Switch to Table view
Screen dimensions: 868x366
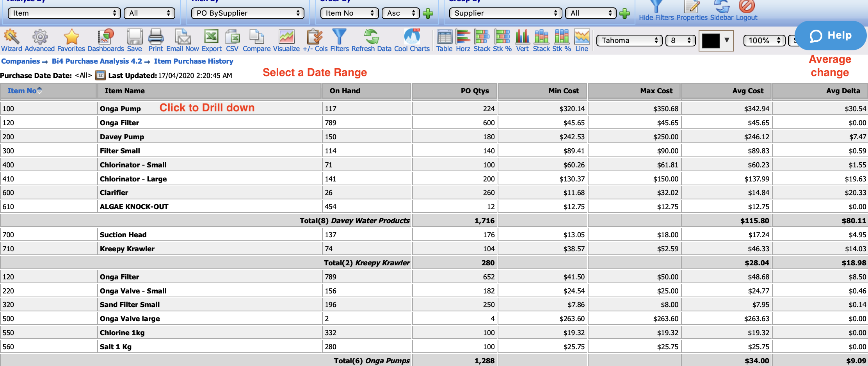444,41
